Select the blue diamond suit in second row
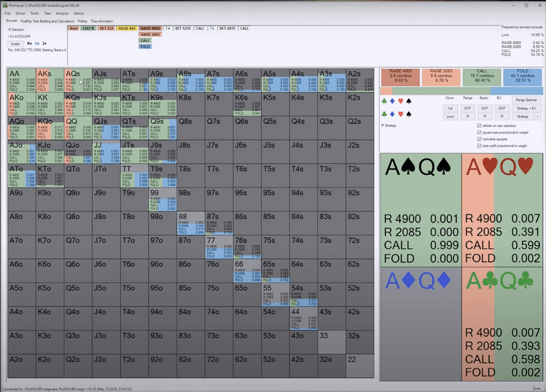The image size is (546, 392). coord(392,114)
